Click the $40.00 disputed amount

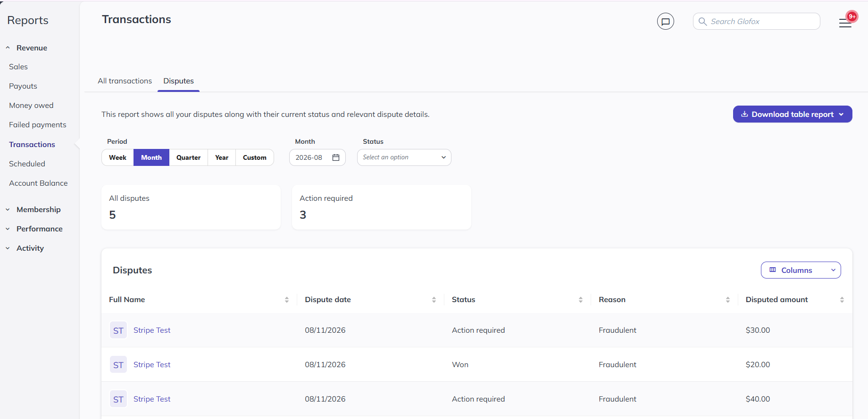pos(758,399)
